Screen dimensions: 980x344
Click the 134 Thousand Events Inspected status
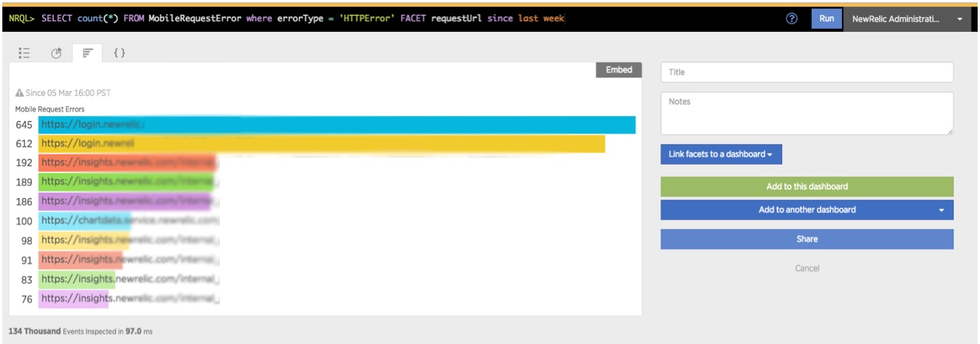coord(80,332)
